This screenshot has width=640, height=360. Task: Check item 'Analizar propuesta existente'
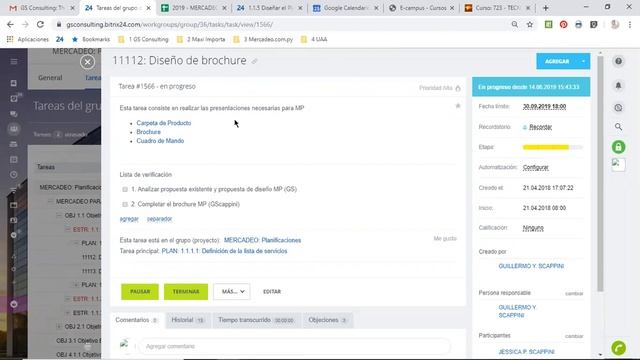pyautogui.click(x=125, y=189)
